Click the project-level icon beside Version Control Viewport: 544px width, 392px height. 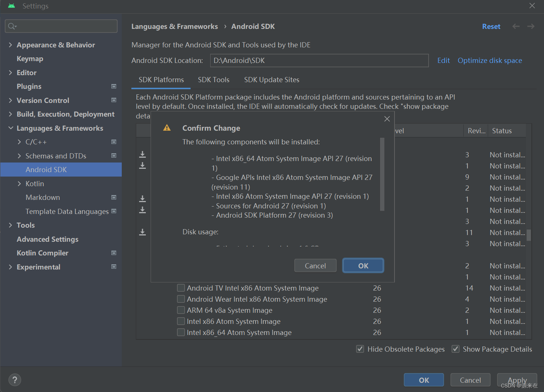[114, 100]
